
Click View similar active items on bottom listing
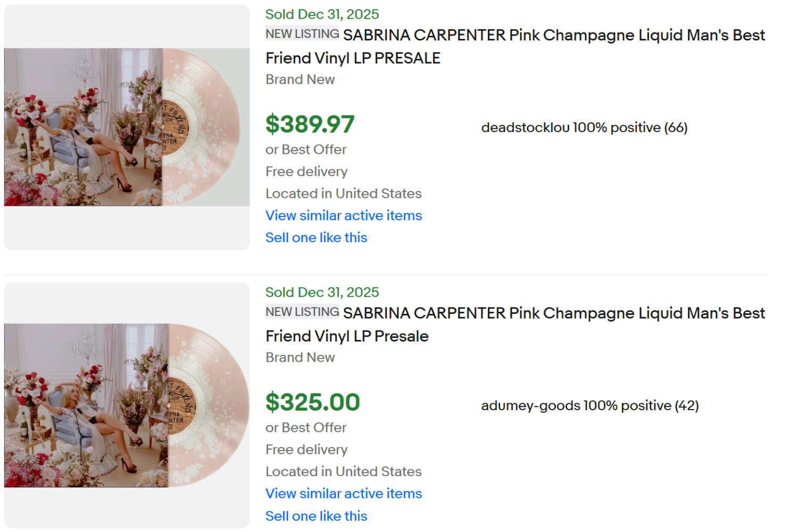343,493
